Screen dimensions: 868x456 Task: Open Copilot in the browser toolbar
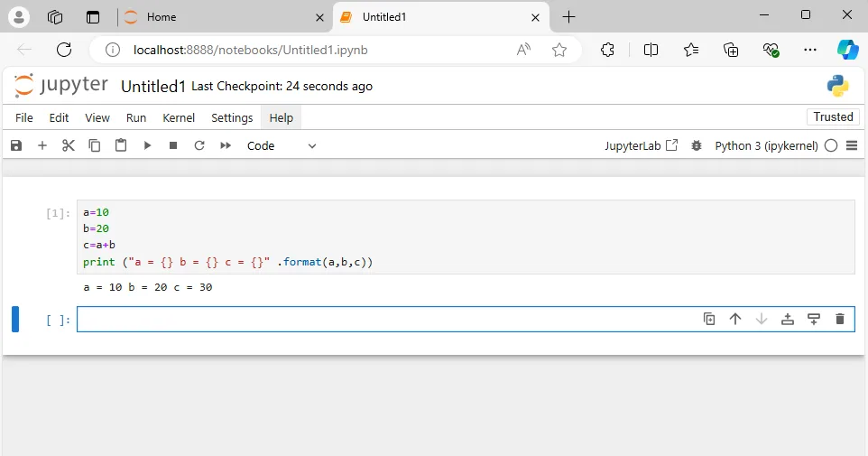[x=847, y=50]
